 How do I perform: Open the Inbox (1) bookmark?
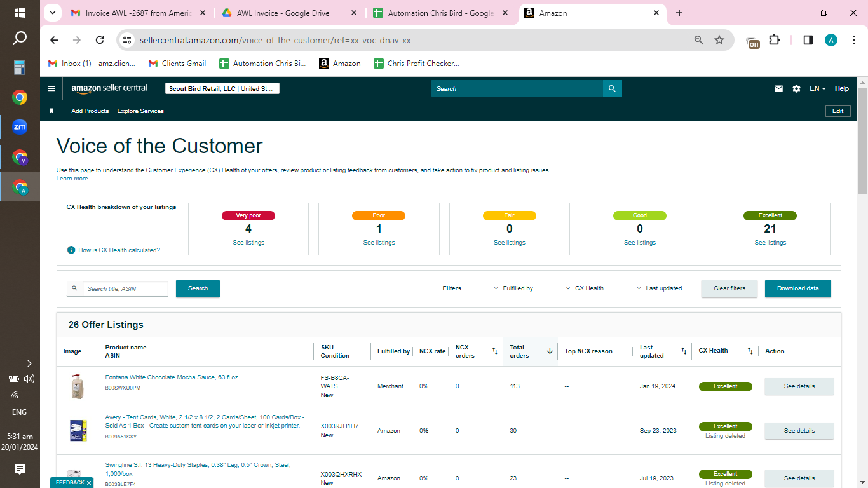pos(92,64)
